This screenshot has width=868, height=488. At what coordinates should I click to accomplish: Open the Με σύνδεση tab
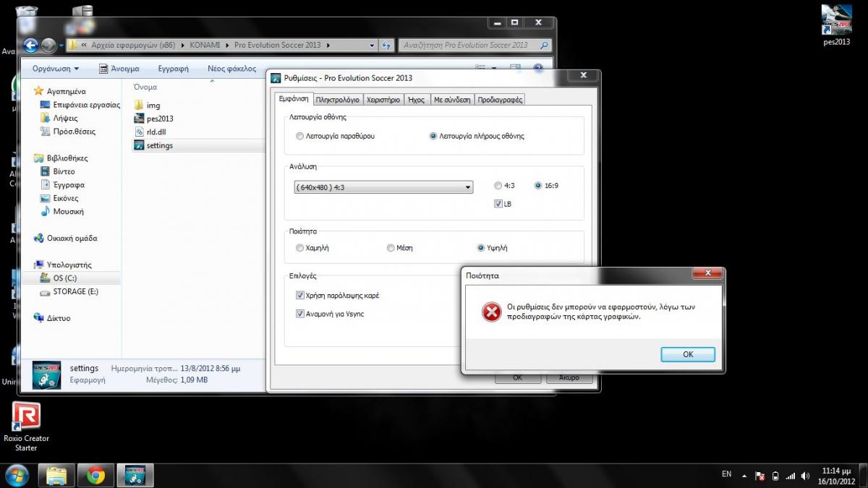click(452, 100)
